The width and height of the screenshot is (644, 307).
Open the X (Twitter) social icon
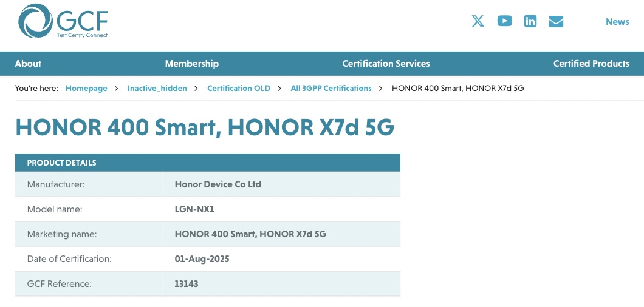[x=478, y=21]
